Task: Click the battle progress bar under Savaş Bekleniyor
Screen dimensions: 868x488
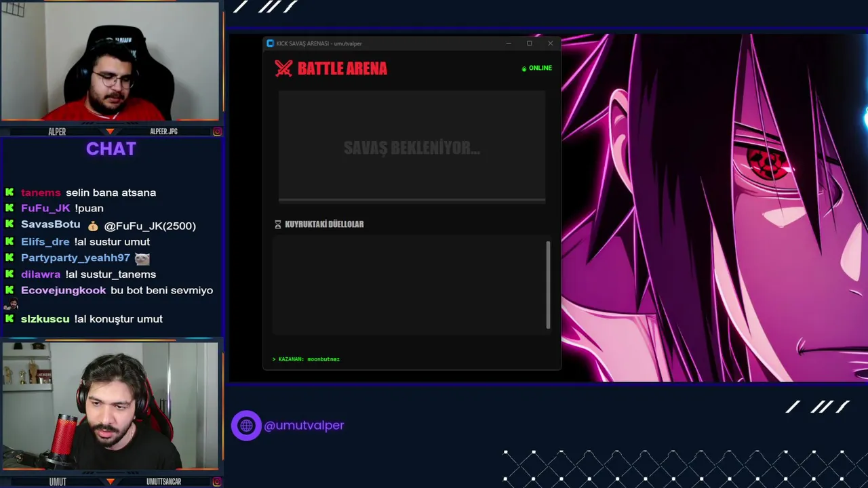Action: (x=412, y=200)
